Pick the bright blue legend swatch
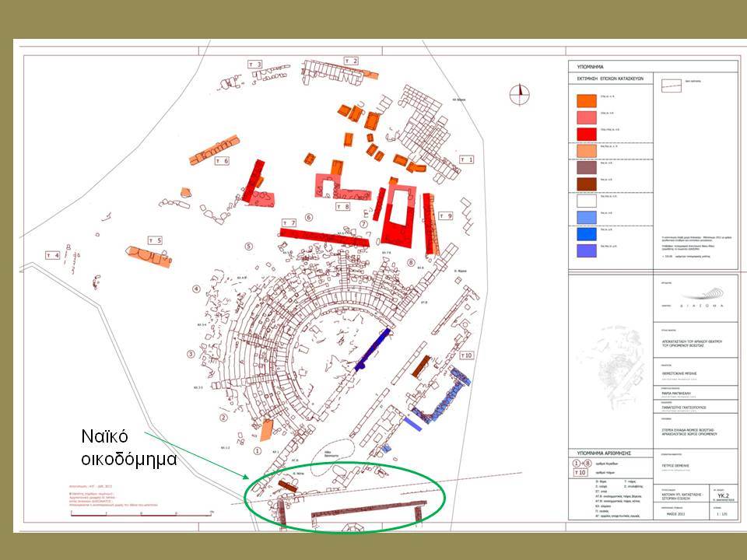 pyautogui.click(x=587, y=234)
